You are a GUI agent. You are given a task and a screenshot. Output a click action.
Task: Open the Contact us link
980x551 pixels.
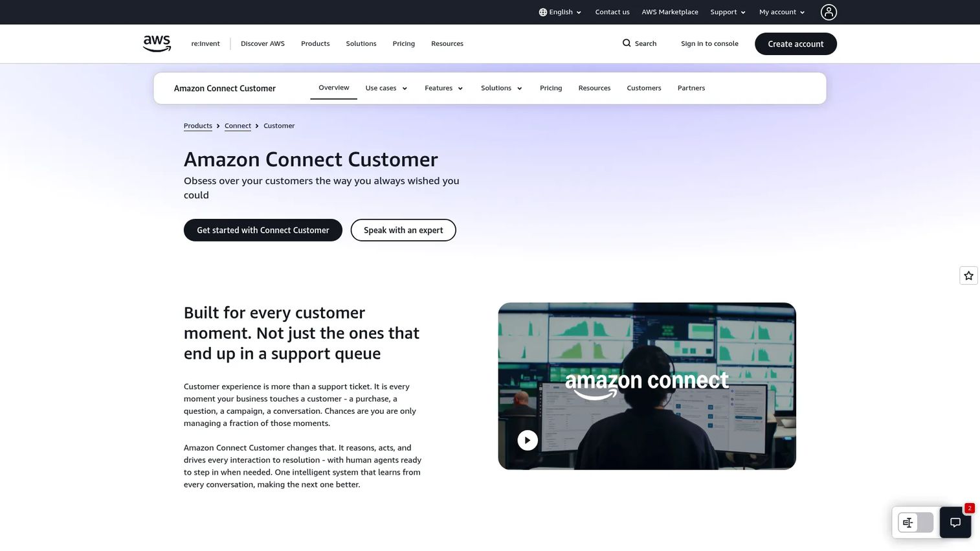(612, 12)
